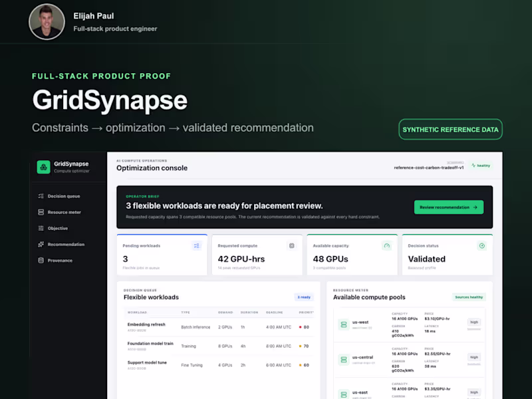
Task: Click the Resource meter sidebar icon
Action: [x=41, y=212]
